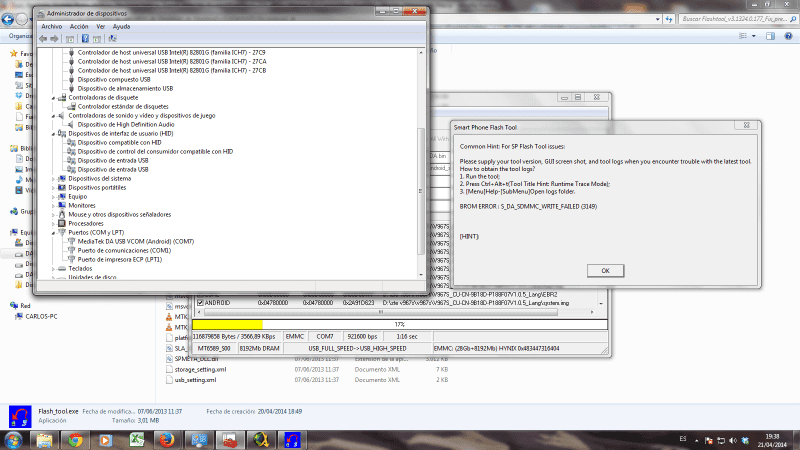Image resolution: width=800 pixels, height=450 pixels.
Task: Expand the Monitores node
Action: [x=54, y=206]
